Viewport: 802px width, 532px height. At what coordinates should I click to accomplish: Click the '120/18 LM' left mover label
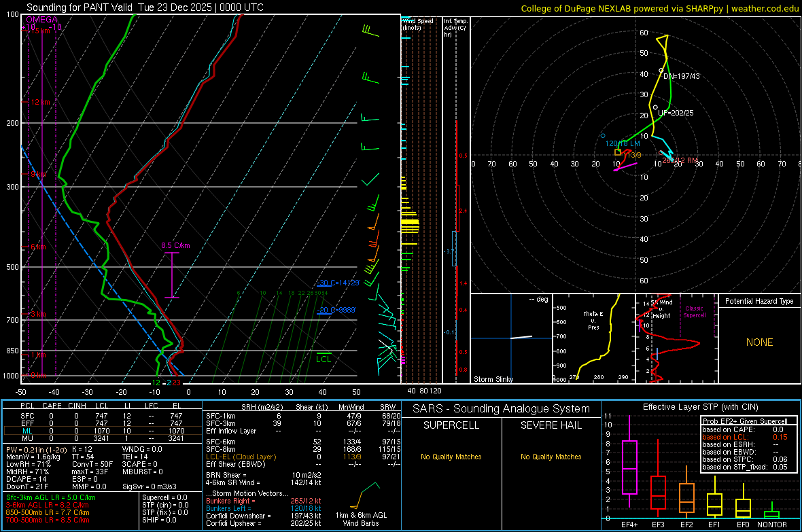coord(623,144)
